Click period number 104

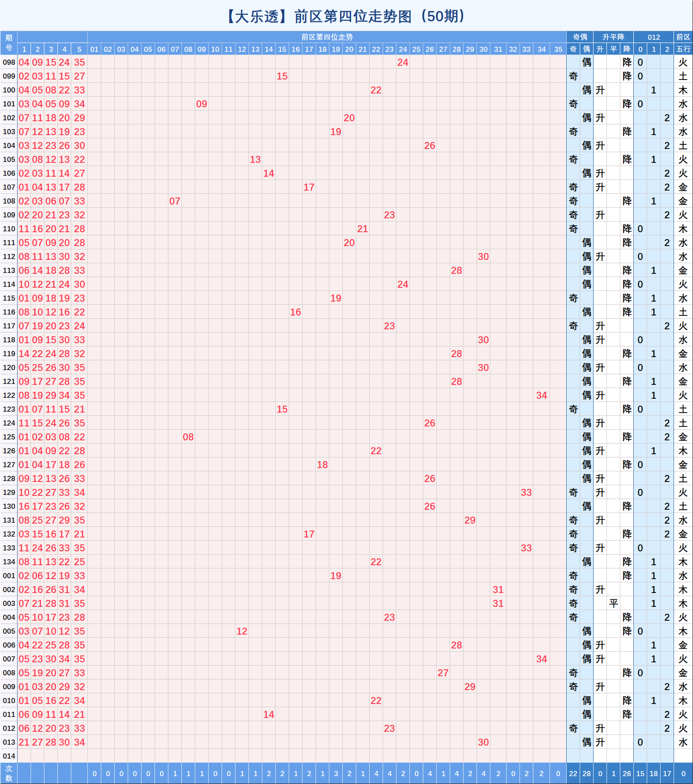point(9,146)
